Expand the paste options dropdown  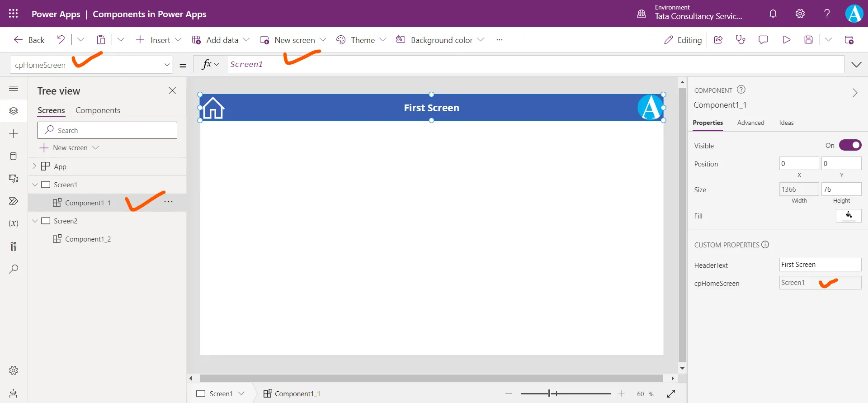pyautogui.click(x=121, y=40)
